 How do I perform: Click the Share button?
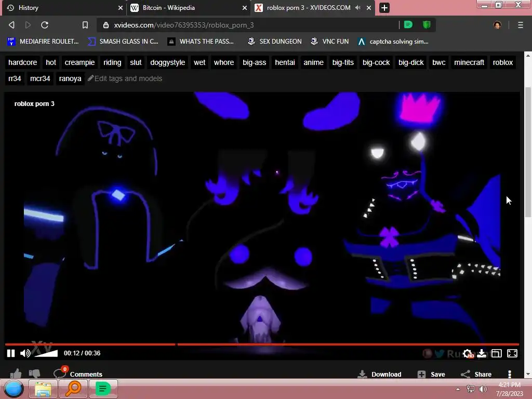coord(476,374)
